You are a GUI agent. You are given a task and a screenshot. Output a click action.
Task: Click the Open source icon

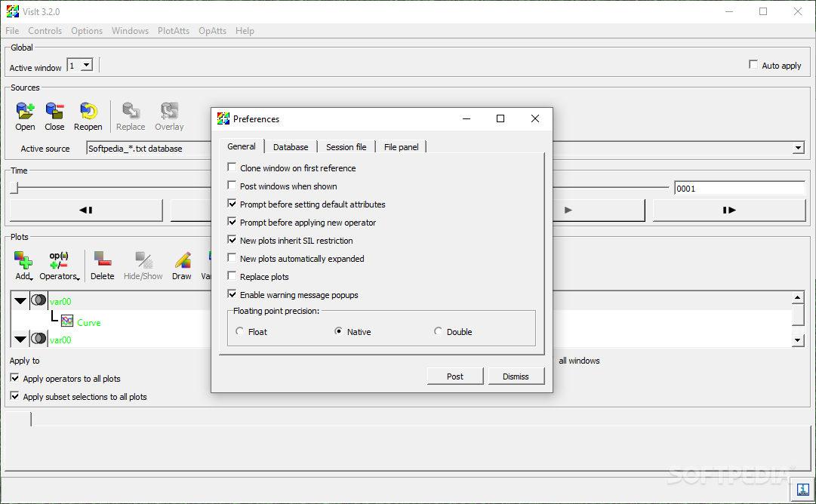[x=25, y=111]
